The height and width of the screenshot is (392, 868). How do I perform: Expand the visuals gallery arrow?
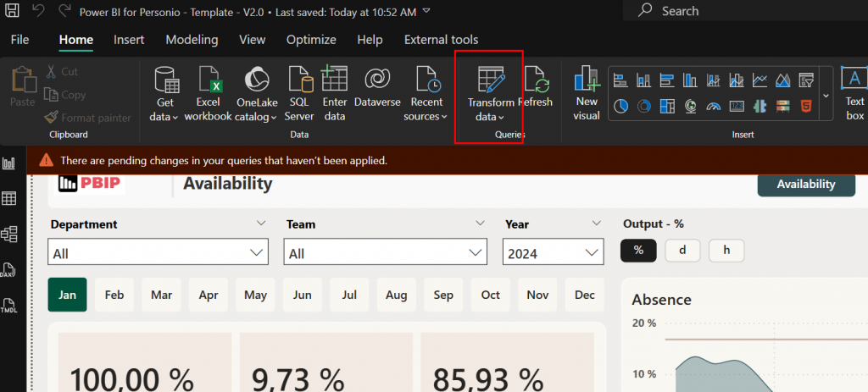coord(826,95)
